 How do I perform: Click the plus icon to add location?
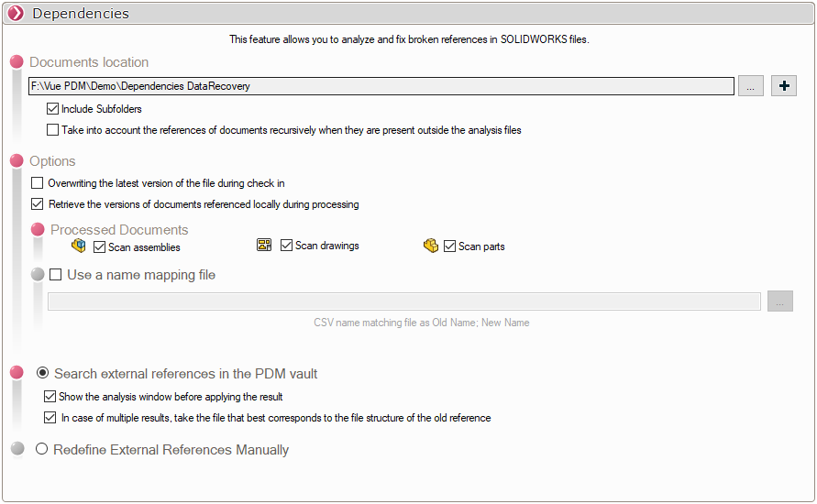[784, 86]
